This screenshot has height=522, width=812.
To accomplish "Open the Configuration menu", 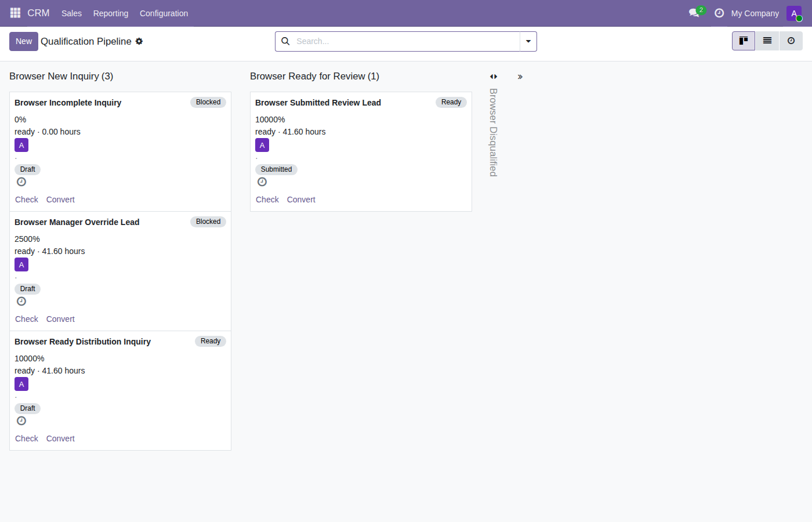I will click(x=164, y=13).
